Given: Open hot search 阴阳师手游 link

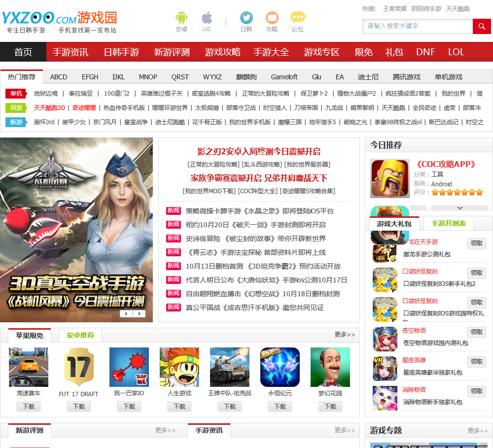Looking at the screenshot, I should tap(426, 9).
